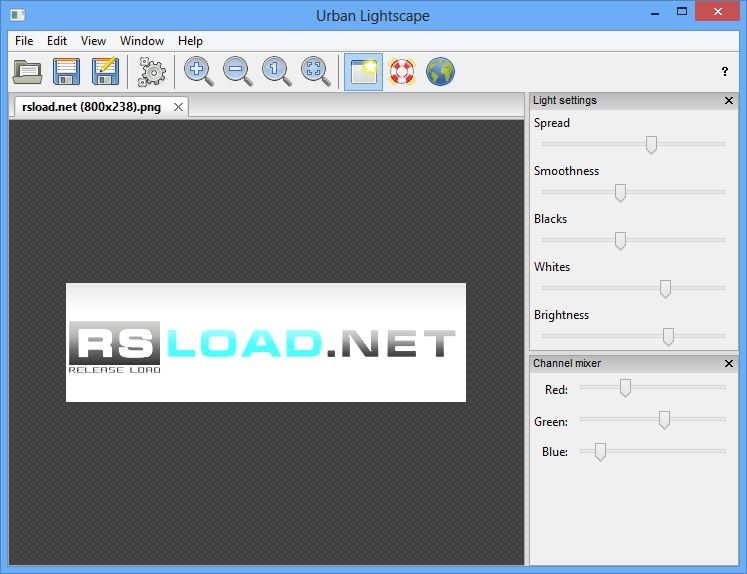
Task: Click the Blue channel slider handle
Action: coord(600,452)
